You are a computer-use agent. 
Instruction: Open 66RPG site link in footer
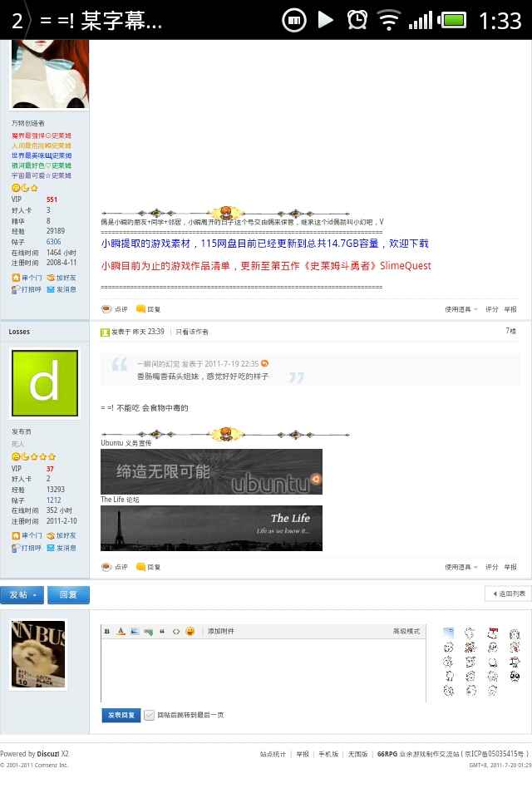tap(387, 754)
